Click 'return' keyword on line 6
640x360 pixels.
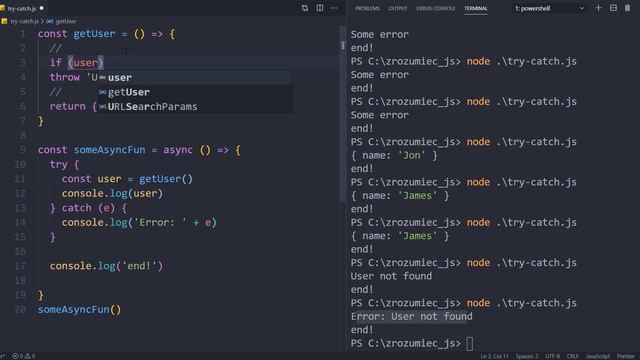(67, 107)
